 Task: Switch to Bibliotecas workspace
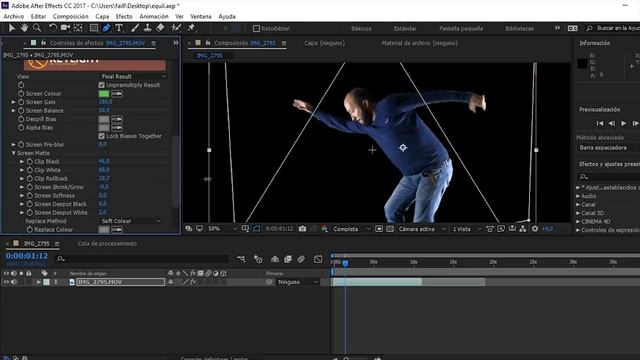519,29
